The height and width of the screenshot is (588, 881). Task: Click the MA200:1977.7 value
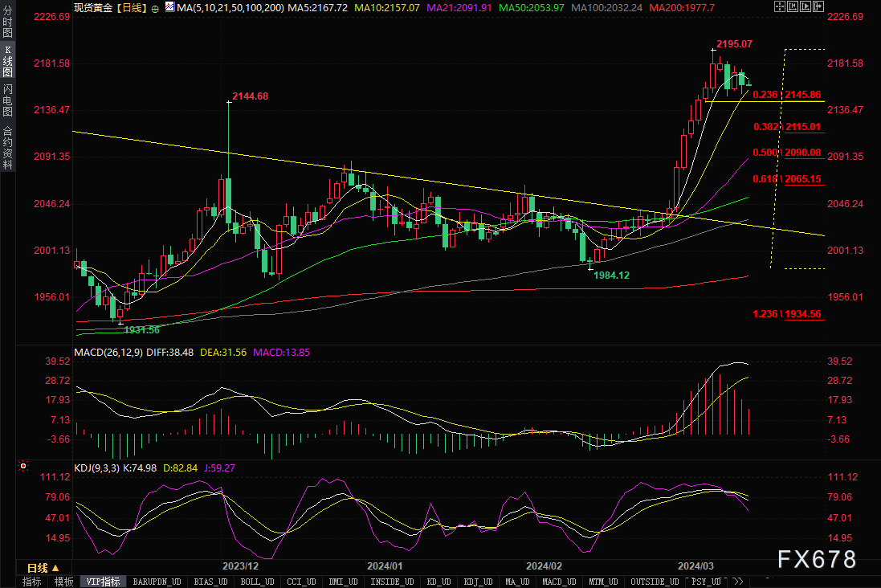click(x=682, y=8)
